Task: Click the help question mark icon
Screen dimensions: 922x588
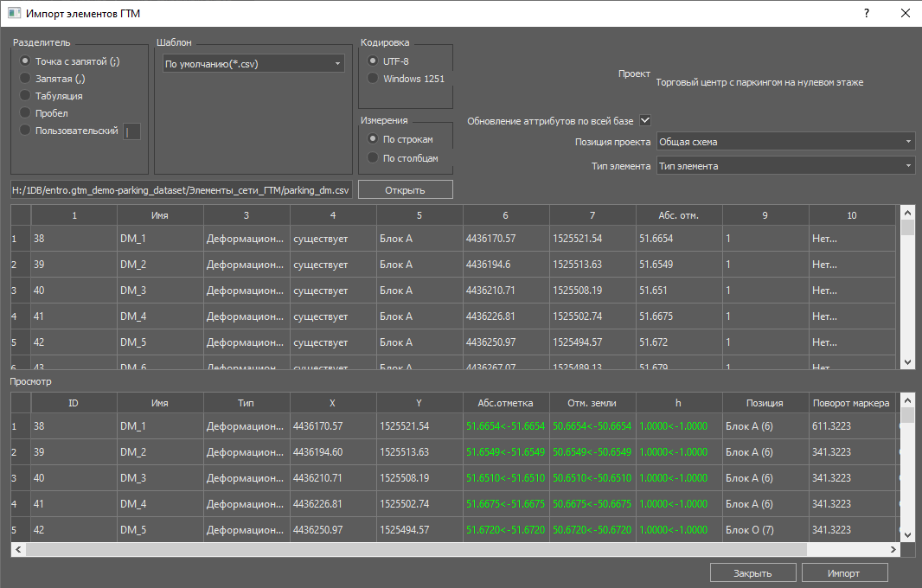Action: click(x=867, y=13)
